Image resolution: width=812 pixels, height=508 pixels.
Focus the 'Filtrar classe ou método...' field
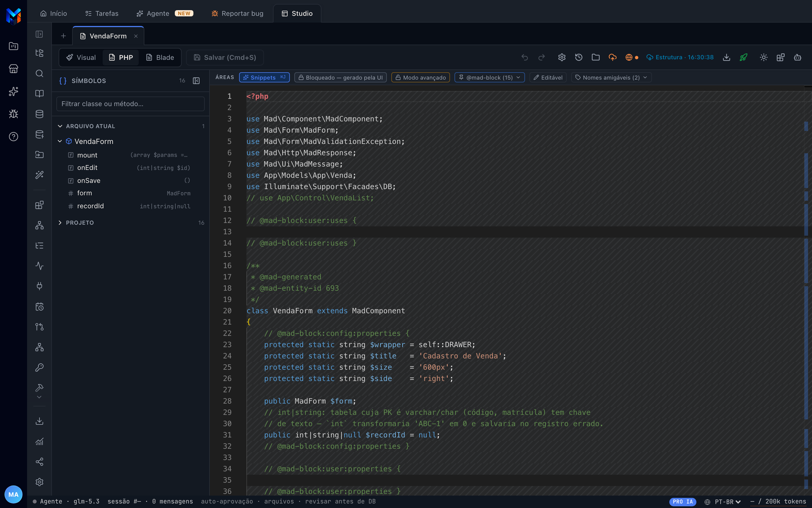point(131,104)
